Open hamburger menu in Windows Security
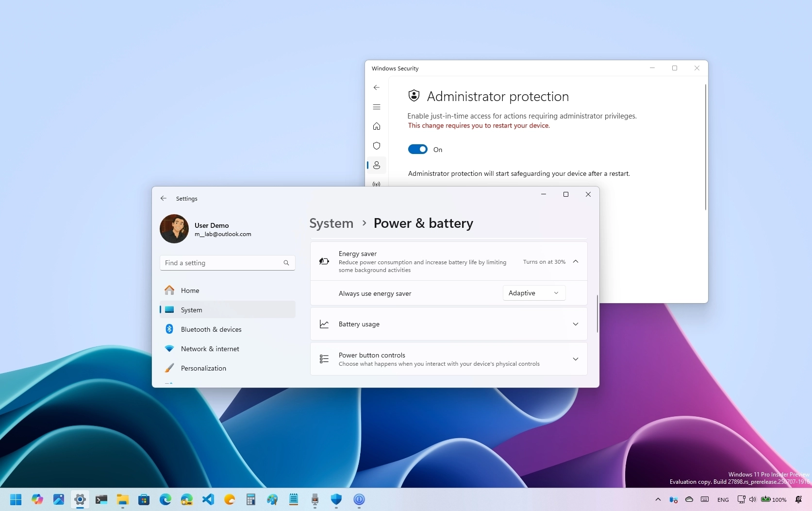This screenshot has width=812, height=511. coord(377,107)
